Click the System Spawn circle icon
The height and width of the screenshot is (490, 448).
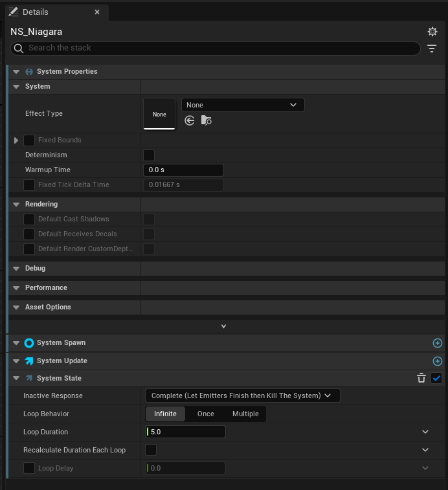[29, 343]
